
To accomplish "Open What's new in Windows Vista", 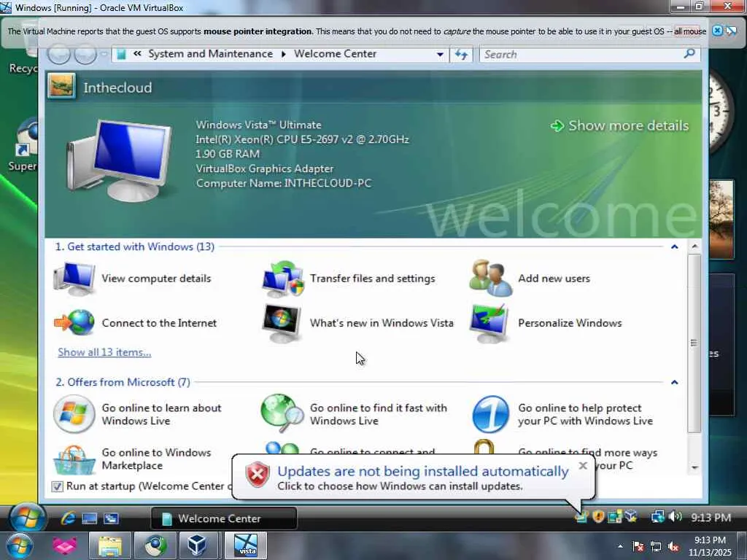I will [357, 323].
